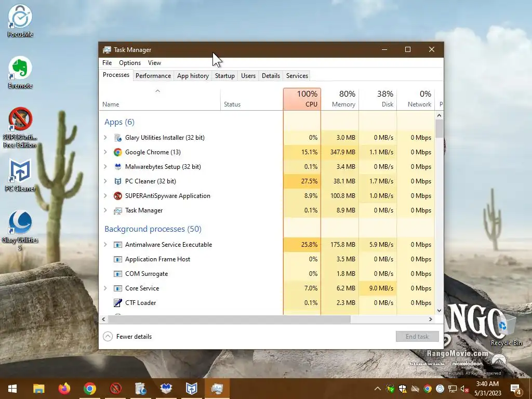Click the vertical scrollbar up arrow

pos(439,116)
